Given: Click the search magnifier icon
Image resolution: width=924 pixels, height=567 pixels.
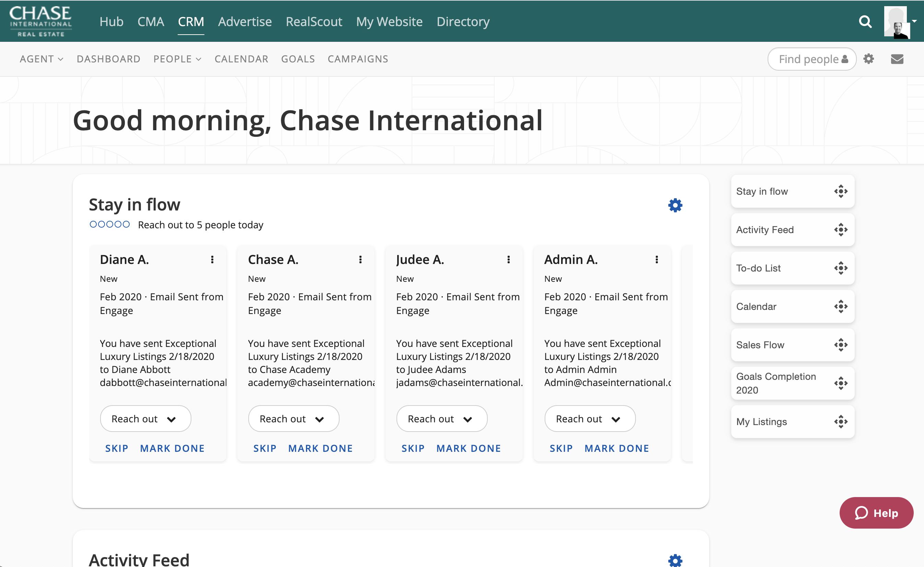Looking at the screenshot, I should coord(865,22).
